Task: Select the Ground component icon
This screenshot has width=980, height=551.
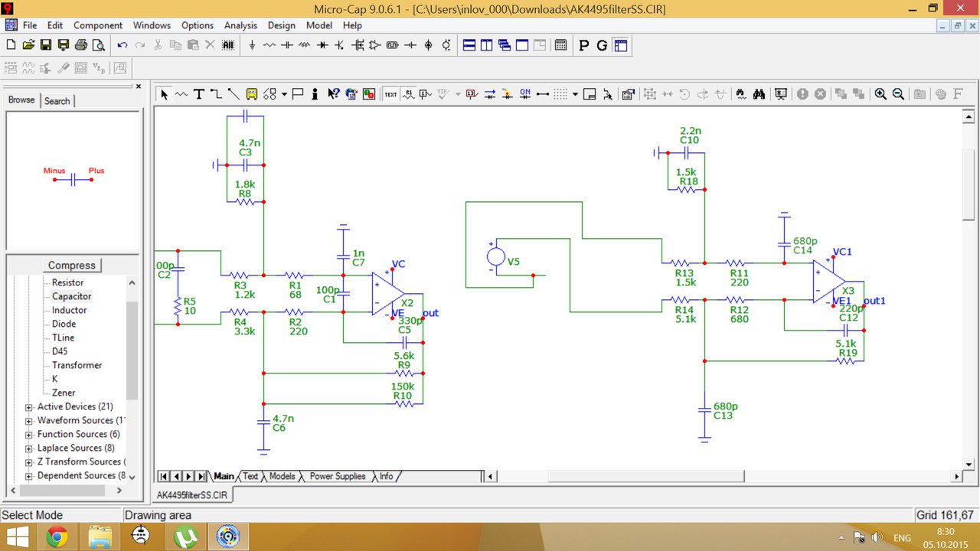Action: [252, 45]
